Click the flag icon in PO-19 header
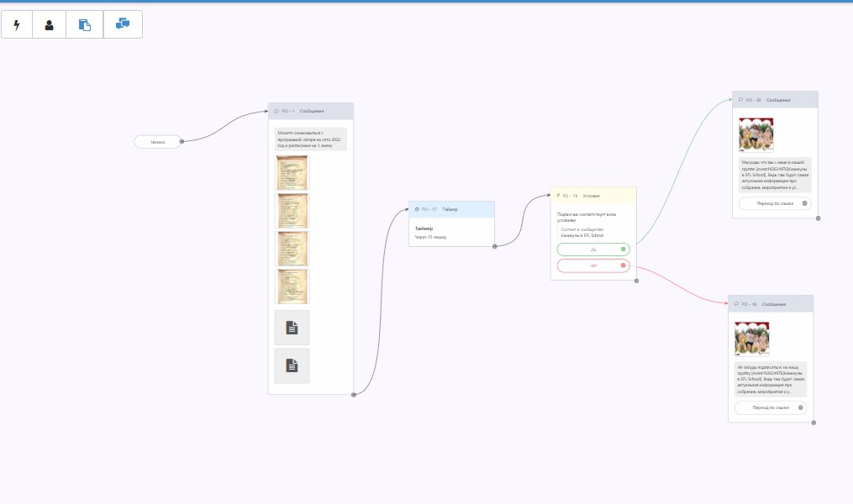The image size is (853, 504). point(558,195)
